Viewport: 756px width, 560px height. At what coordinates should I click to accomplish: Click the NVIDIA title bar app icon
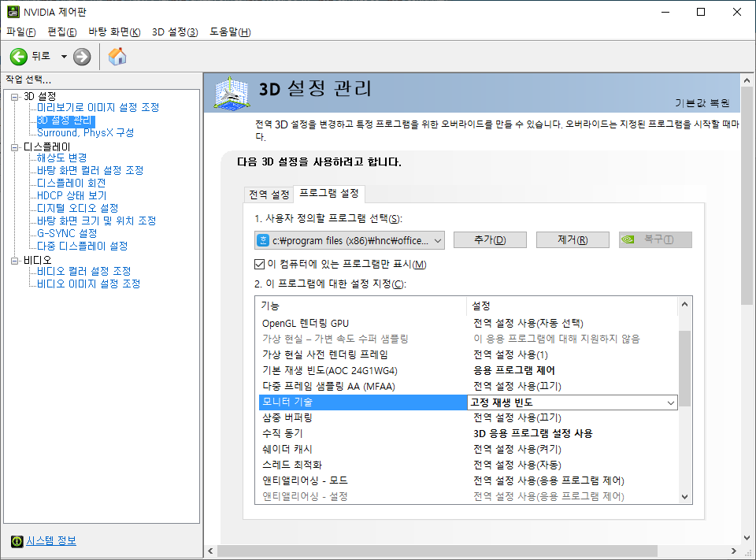pos(13,12)
